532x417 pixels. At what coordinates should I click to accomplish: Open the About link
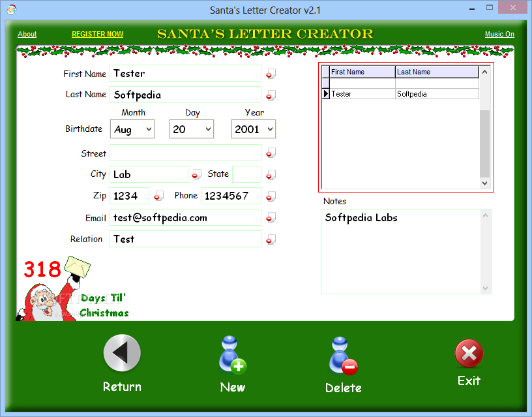(x=27, y=34)
